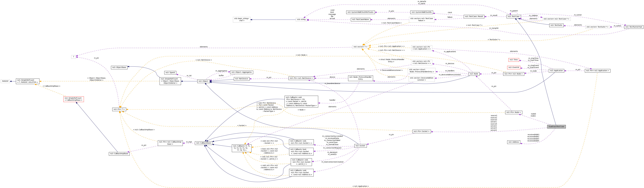Open the ns3::TestSuite node
Screen dimensions: 644x188
tap(556, 25)
